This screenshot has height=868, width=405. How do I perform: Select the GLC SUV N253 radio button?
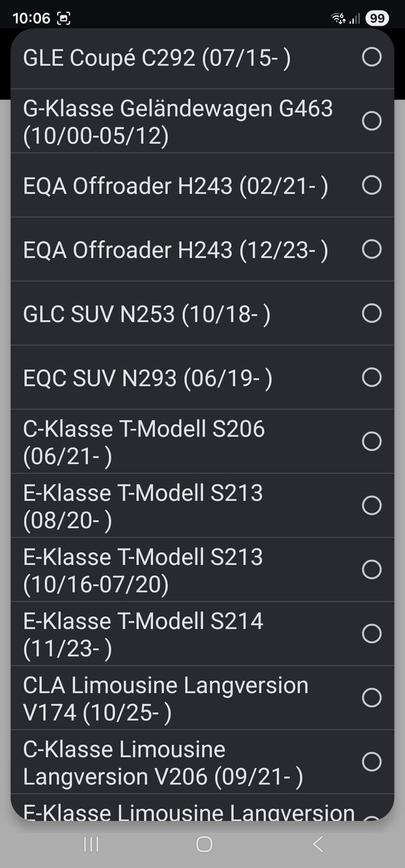372,313
